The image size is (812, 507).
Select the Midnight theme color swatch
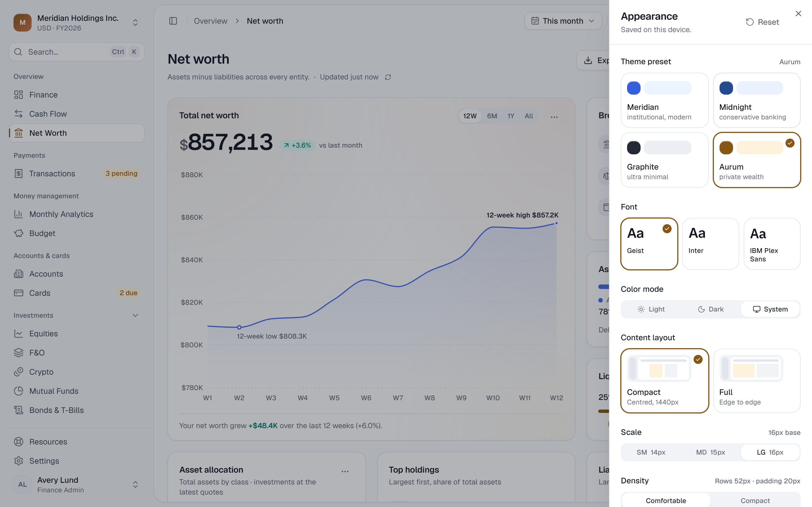(x=726, y=88)
